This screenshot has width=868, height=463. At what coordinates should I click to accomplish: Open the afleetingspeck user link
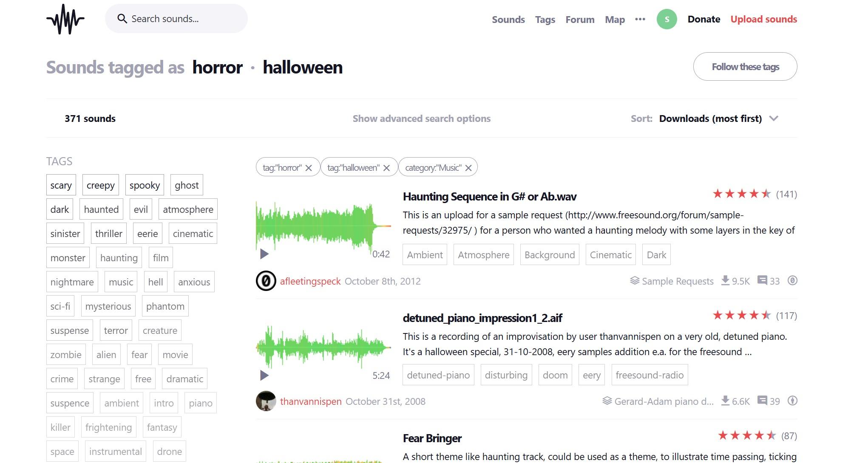pos(310,281)
